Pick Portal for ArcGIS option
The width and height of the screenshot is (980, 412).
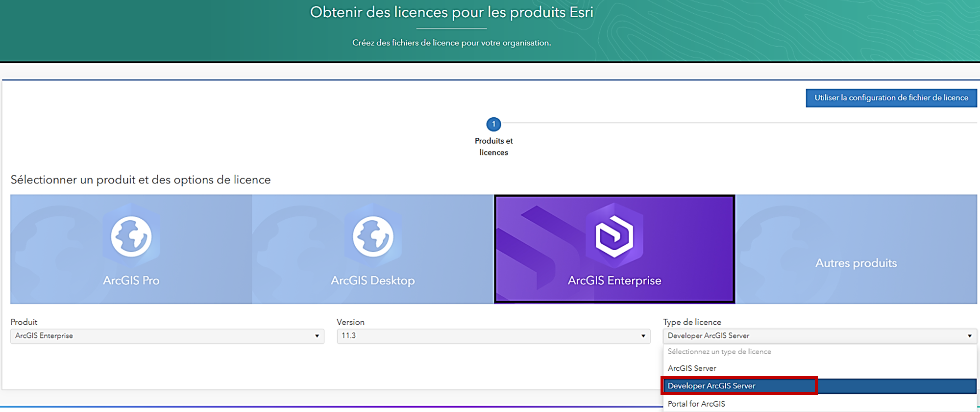696,404
